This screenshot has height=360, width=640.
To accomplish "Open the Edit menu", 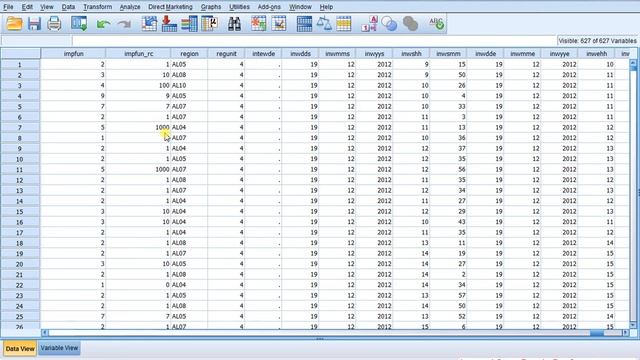I will click(x=27, y=7).
